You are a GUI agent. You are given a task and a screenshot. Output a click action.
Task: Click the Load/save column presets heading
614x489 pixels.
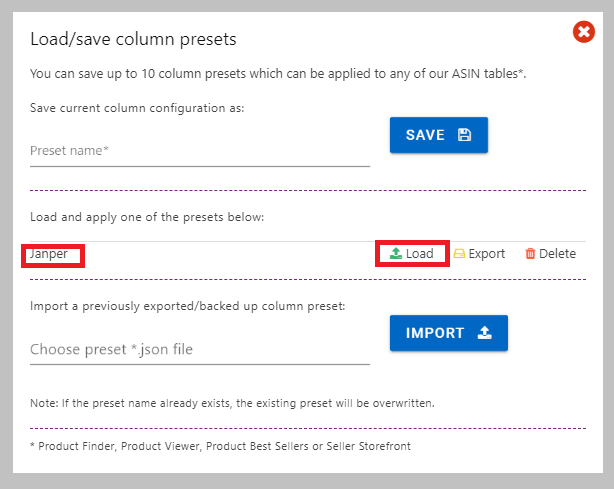pos(133,40)
